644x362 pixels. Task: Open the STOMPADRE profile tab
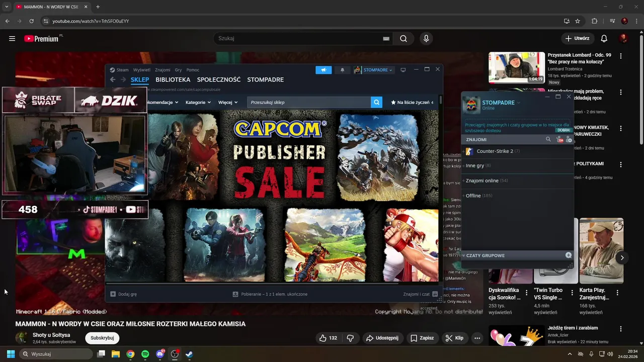(266, 80)
